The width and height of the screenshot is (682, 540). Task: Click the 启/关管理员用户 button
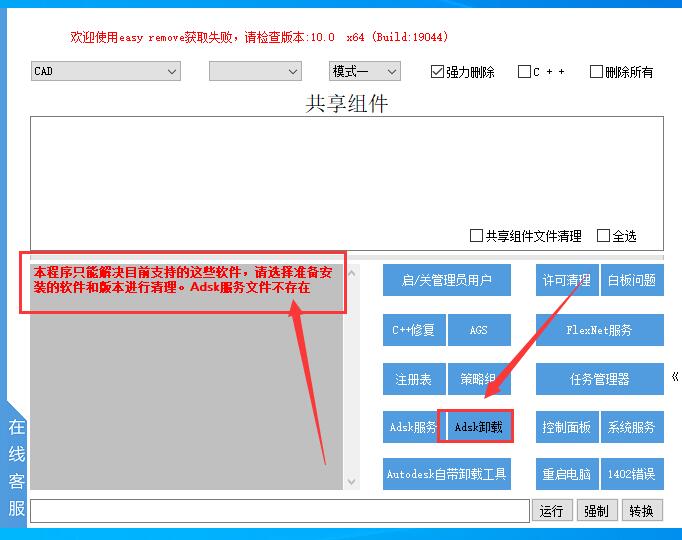(446, 280)
